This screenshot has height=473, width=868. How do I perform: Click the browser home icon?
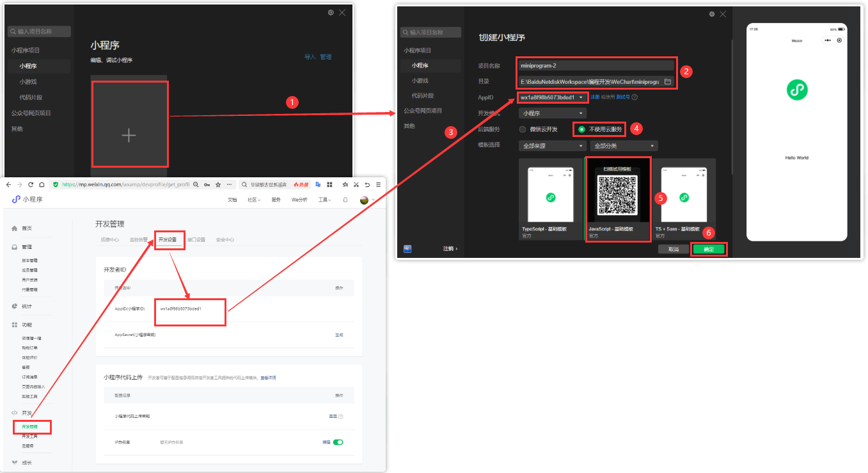pyautogui.click(x=42, y=184)
